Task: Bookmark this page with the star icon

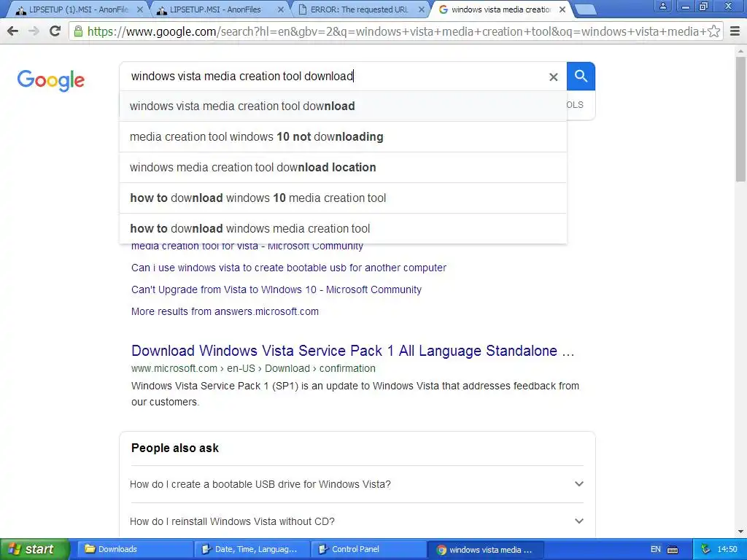Action: [x=713, y=31]
